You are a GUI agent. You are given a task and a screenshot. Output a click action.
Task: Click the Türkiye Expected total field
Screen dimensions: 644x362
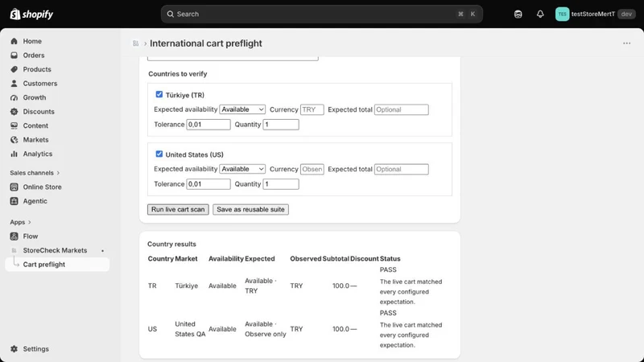pos(401,109)
